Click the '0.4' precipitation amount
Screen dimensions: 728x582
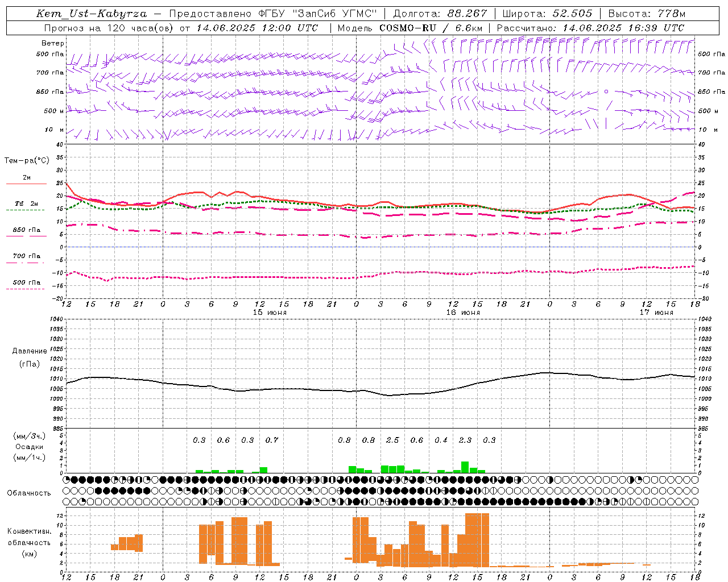(441, 440)
